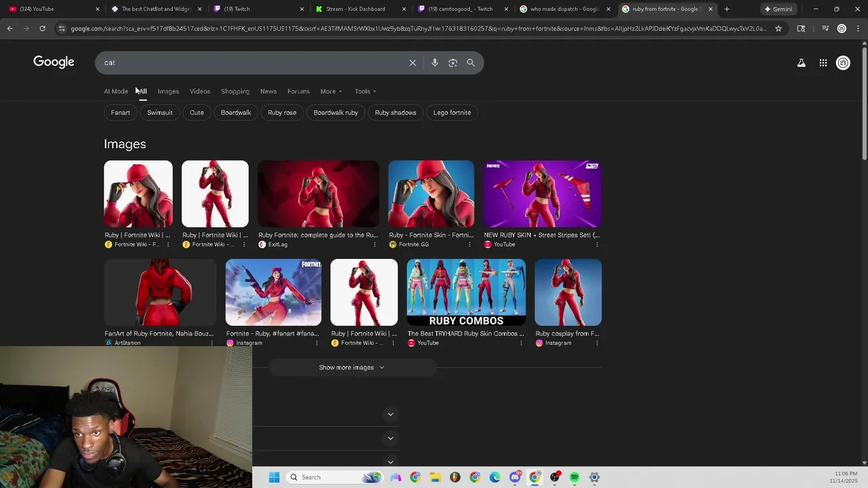Select the Ruby shadows filter chip

[x=395, y=113]
